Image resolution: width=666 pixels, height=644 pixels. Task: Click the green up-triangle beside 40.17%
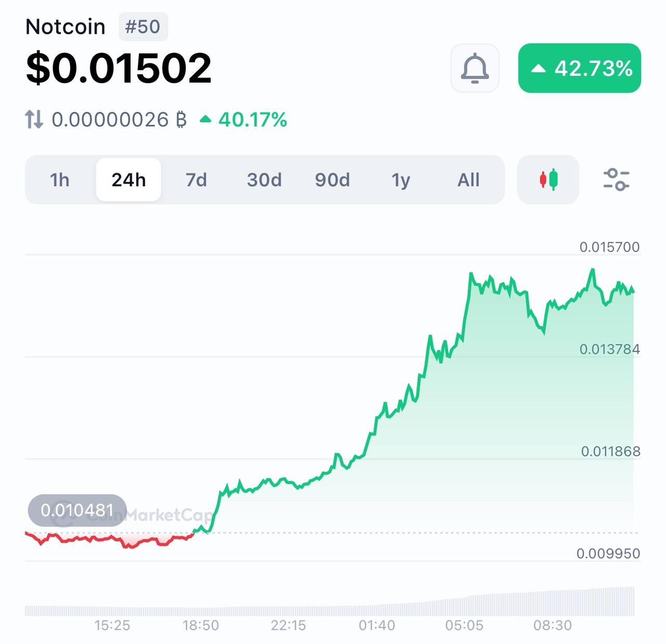point(206,120)
